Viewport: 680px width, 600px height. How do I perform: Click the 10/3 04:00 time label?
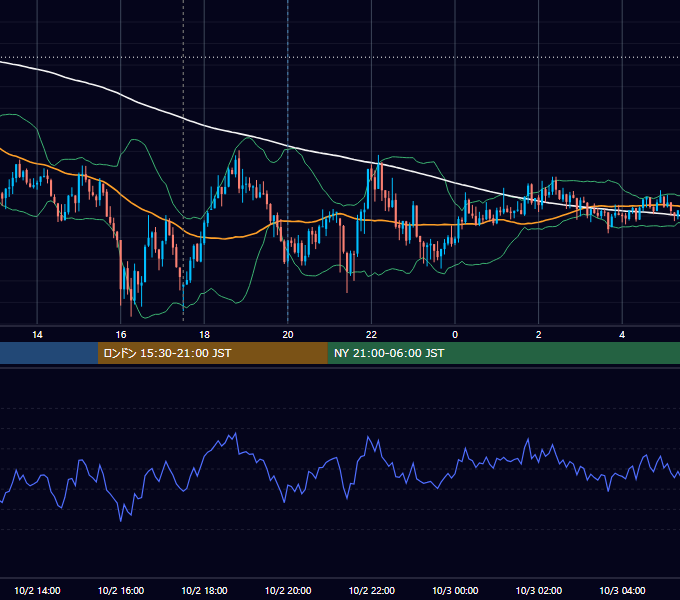click(x=622, y=590)
